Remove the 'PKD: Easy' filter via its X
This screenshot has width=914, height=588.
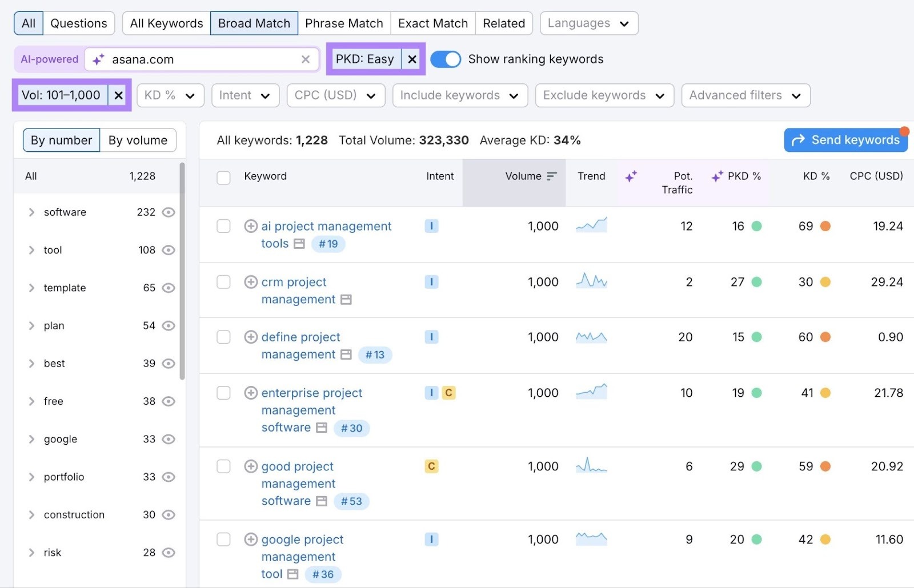[412, 59]
